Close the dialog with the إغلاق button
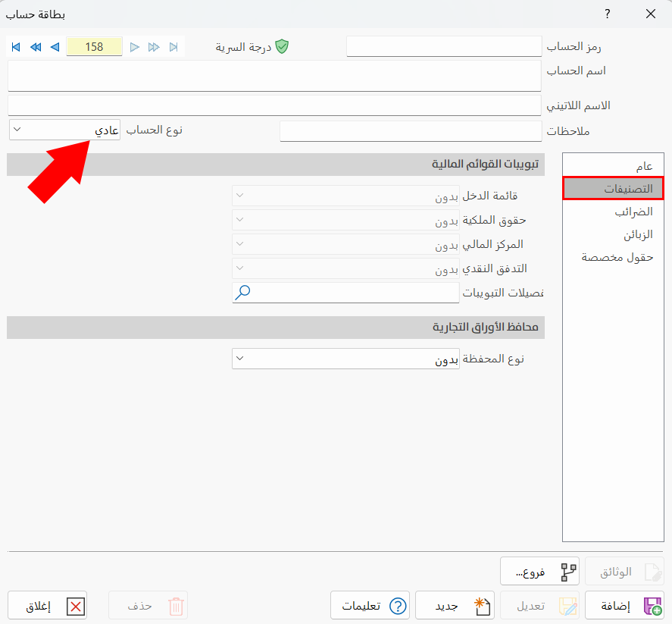Image resolution: width=672 pixels, height=624 pixels. [47, 605]
